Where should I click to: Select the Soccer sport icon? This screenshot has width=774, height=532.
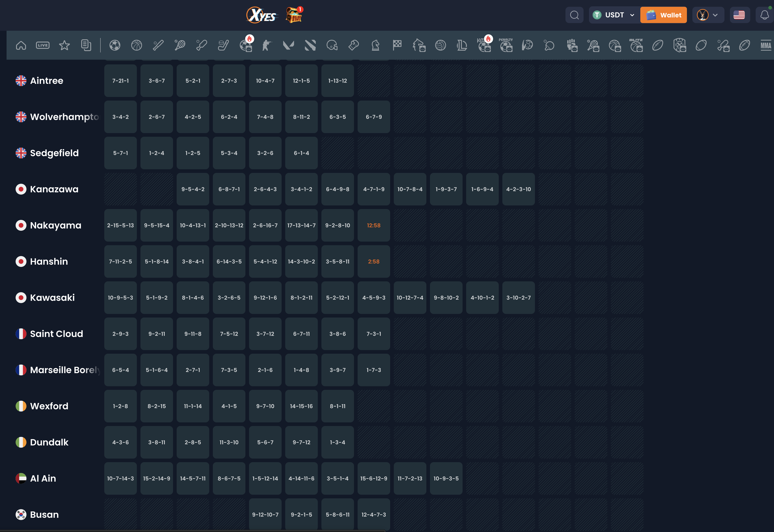click(x=115, y=45)
